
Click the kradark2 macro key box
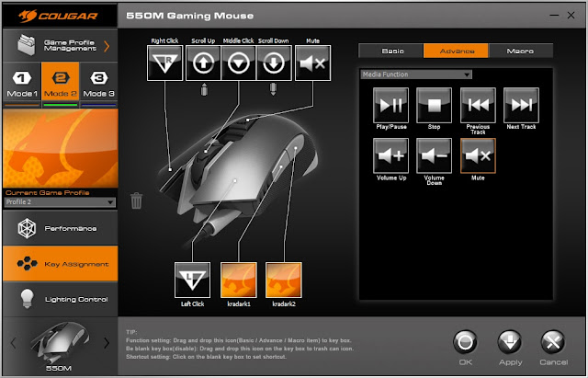point(284,280)
